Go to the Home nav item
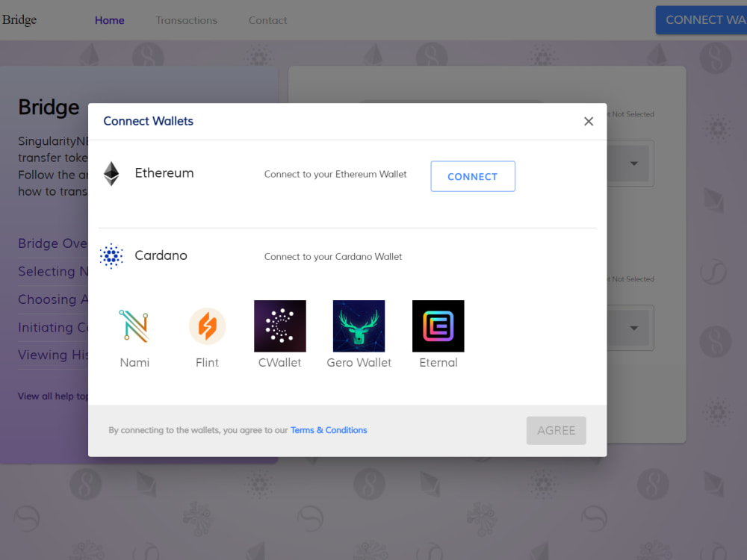 110,20
